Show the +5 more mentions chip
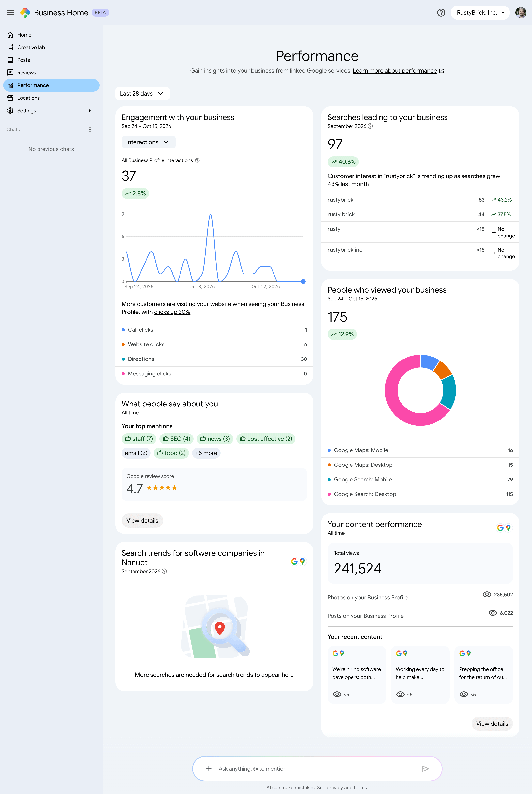This screenshot has height=794, width=532. coord(206,453)
